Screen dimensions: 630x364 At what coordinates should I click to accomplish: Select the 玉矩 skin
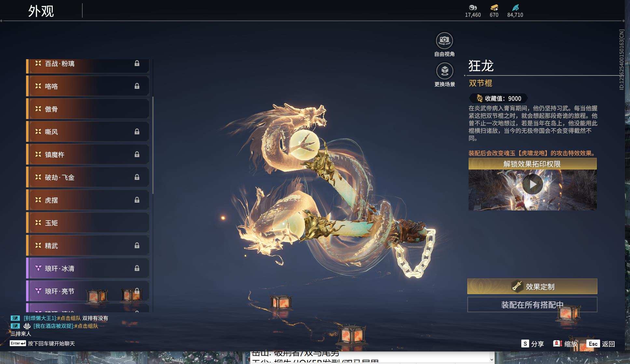(x=88, y=223)
